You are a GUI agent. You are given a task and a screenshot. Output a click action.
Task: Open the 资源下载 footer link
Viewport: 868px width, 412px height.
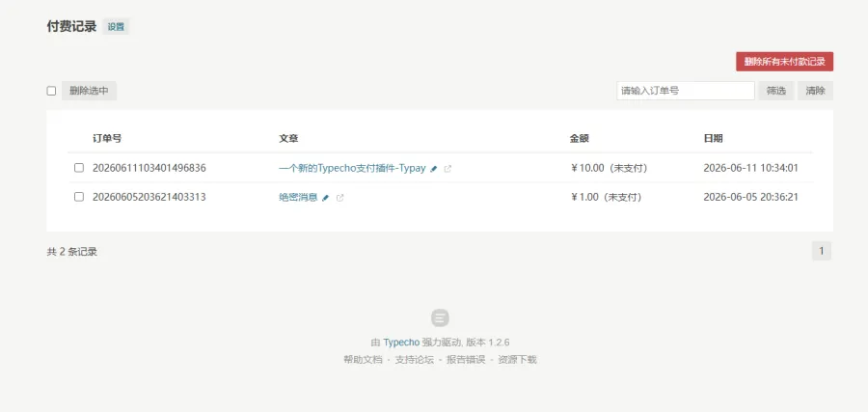[x=517, y=359]
